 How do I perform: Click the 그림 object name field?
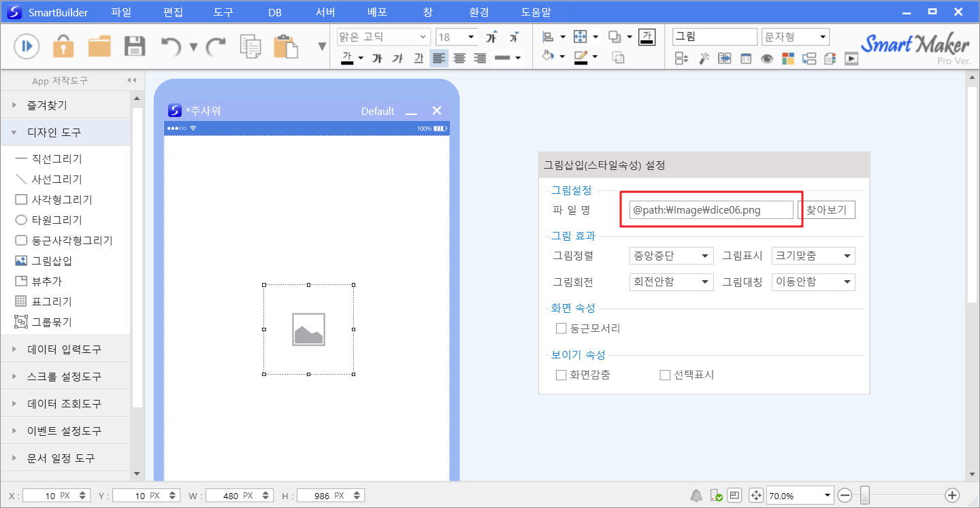coord(715,37)
